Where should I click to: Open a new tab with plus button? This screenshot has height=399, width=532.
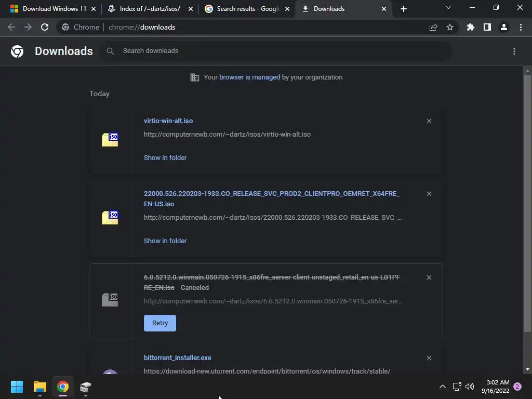point(403,9)
